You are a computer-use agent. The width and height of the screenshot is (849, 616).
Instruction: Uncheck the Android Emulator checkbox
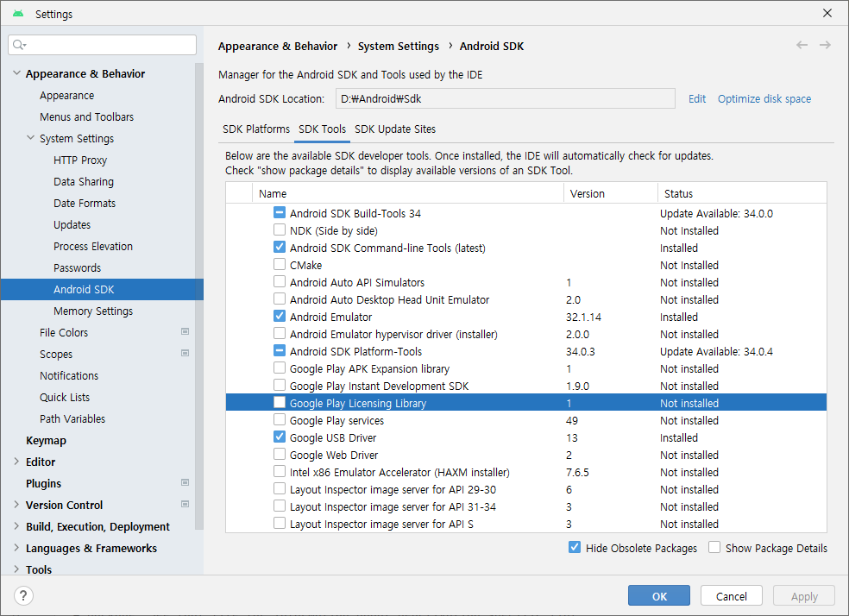click(280, 316)
